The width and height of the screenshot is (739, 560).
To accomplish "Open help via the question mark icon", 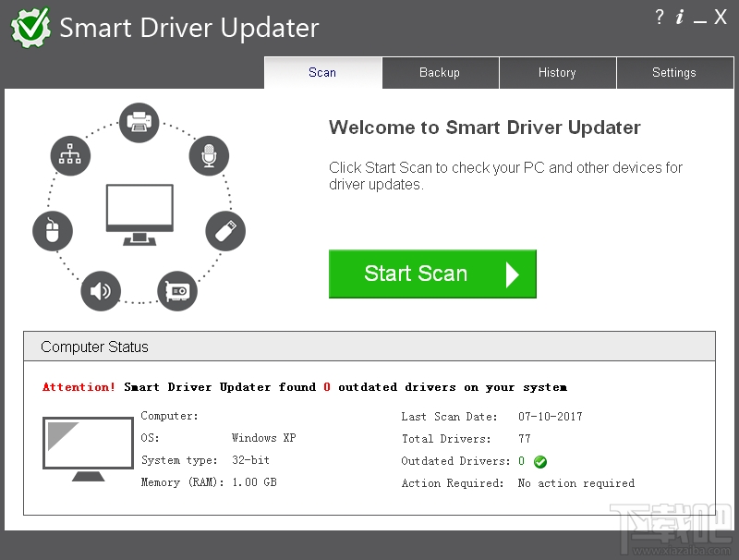I will pos(659,17).
